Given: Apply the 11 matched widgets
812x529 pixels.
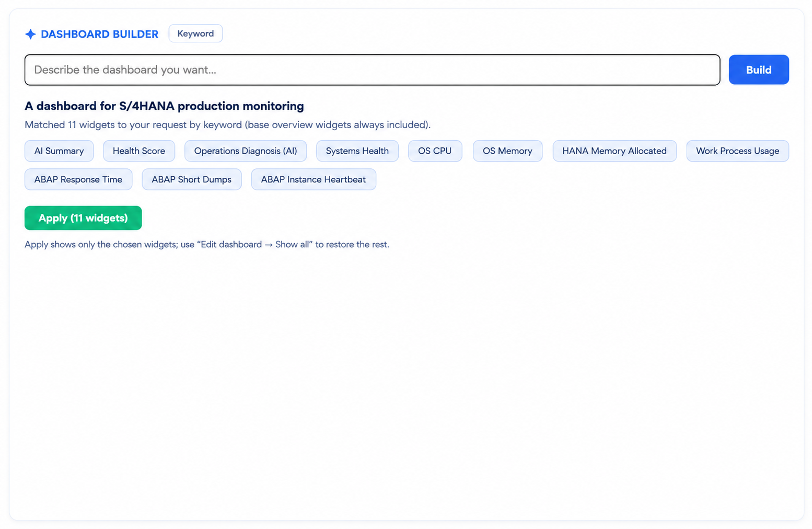Looking at the screenshot, I should tap(83, 218).
